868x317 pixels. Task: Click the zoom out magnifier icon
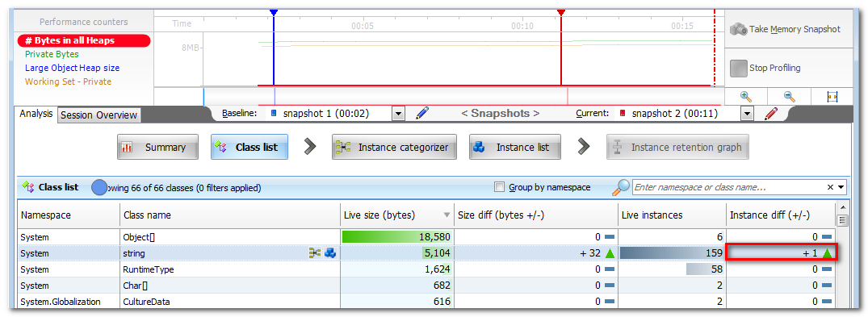(790, 96)
